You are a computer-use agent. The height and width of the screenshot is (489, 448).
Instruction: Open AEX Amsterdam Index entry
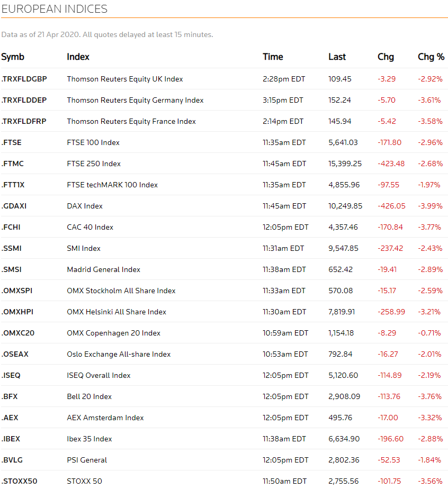[x=105, y=418]
